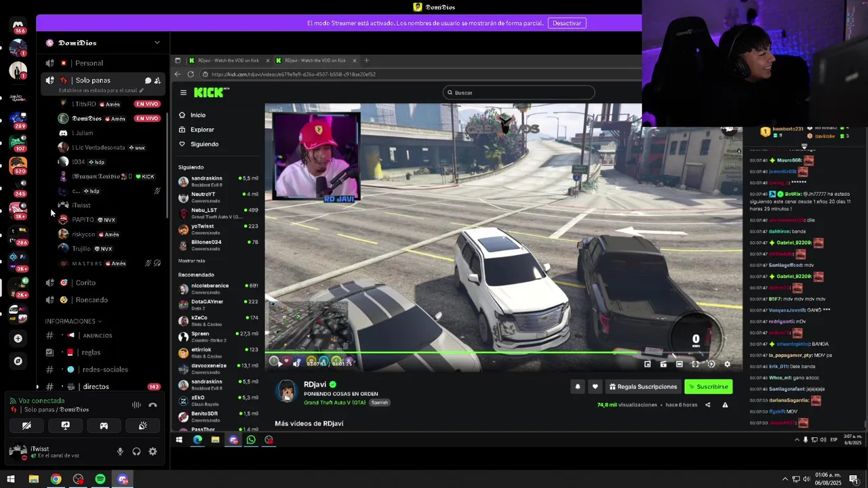Select DomiDios user in voice list

click(109, 119)
